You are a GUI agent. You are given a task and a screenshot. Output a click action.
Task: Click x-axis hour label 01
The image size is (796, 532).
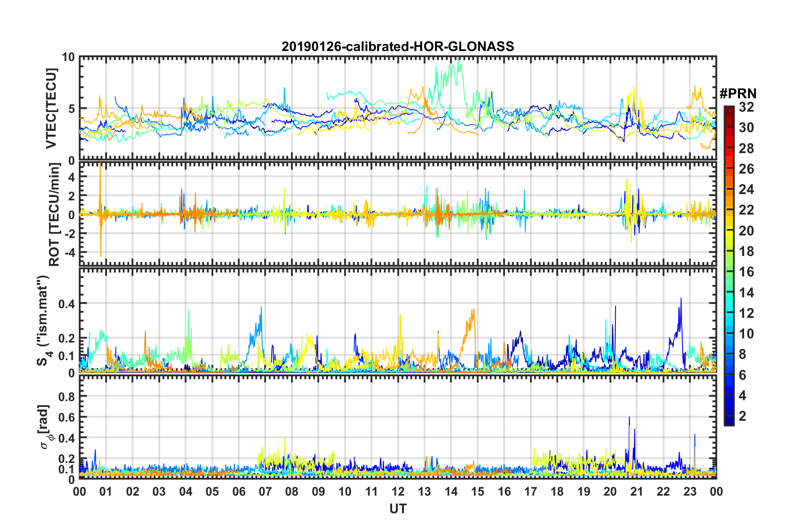(x=106, y=491)
